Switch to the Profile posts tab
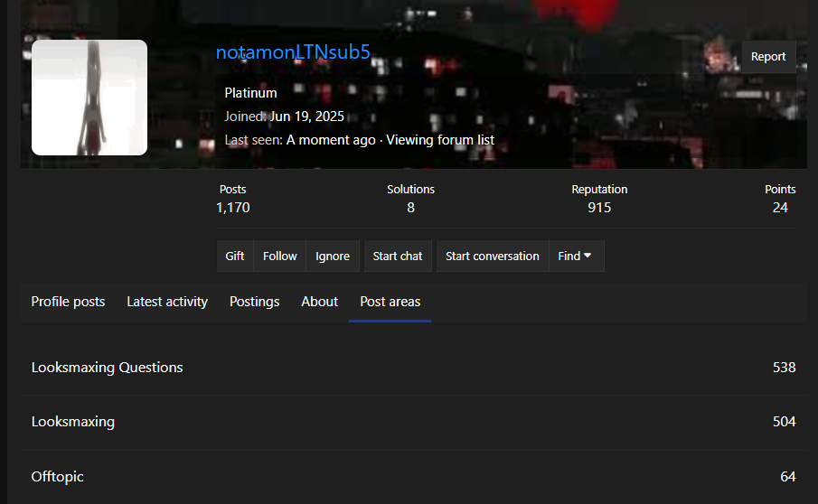The height and width of the screenshot is (504, 818). click(68, 302)
